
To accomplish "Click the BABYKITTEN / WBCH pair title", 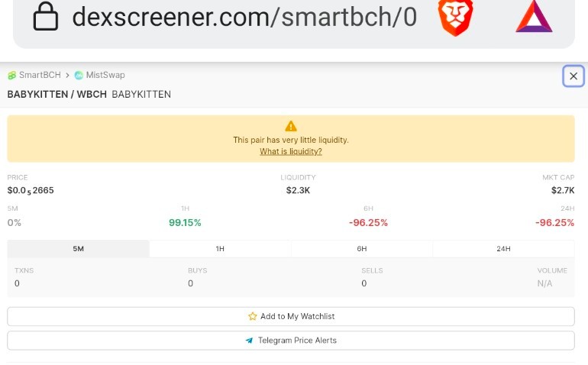I will 57,94.
